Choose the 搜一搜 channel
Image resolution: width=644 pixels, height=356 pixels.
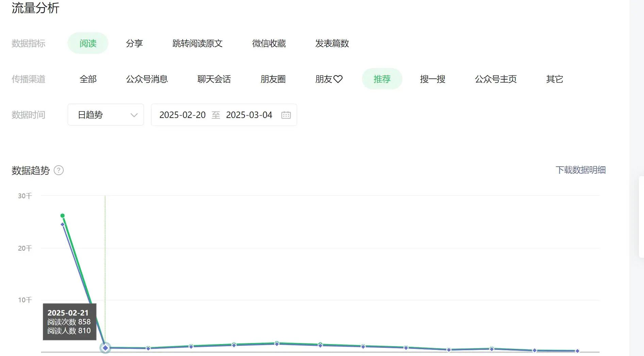pos(432,79)
